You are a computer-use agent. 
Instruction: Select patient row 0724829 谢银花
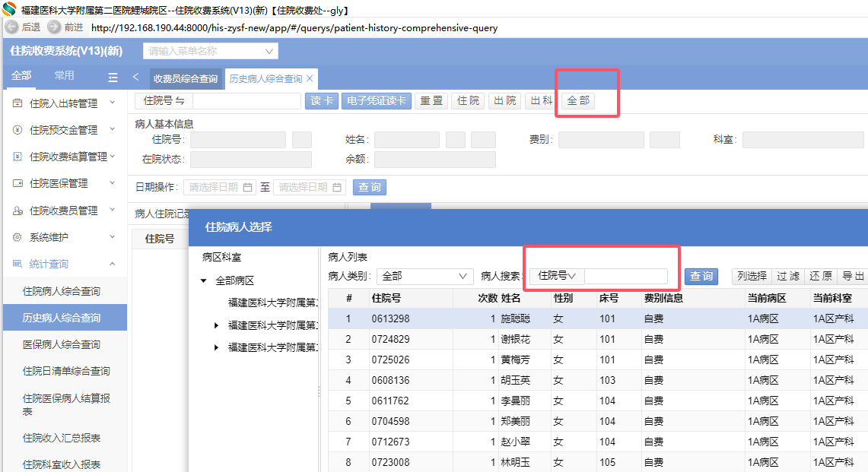pos(598,339)
